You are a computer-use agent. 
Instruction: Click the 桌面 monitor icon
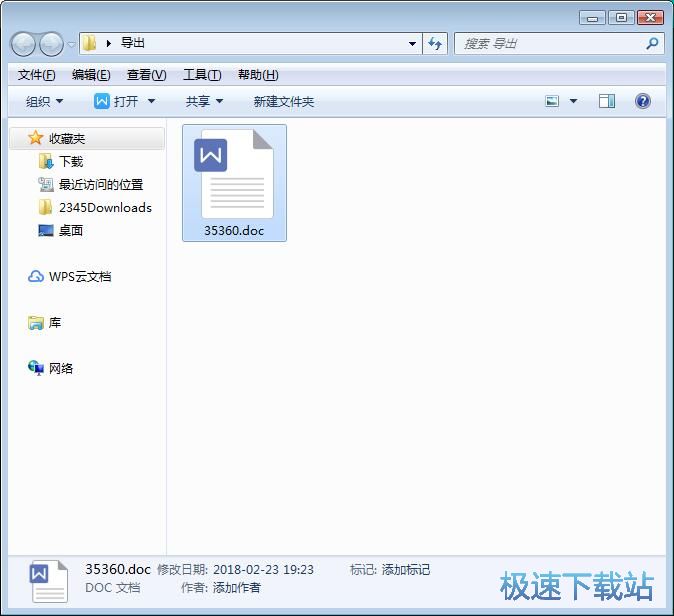(x=46, y=230)
